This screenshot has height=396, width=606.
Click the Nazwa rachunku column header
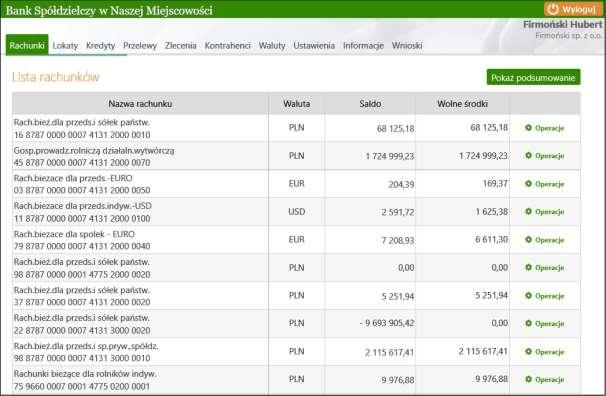coord(140,104)
